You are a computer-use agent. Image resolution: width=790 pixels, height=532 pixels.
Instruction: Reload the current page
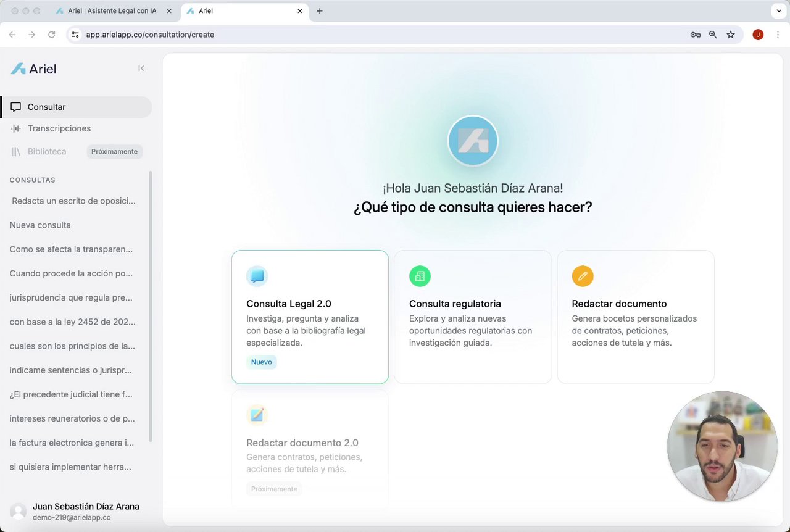pos(52,35)
